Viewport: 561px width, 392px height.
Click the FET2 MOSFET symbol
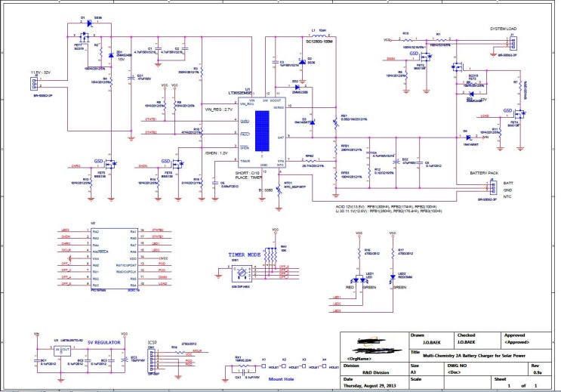point(426,57)
